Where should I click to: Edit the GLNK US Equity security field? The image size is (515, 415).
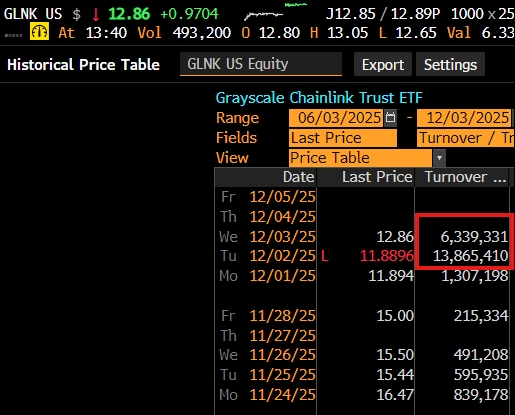tap(261, 64)
